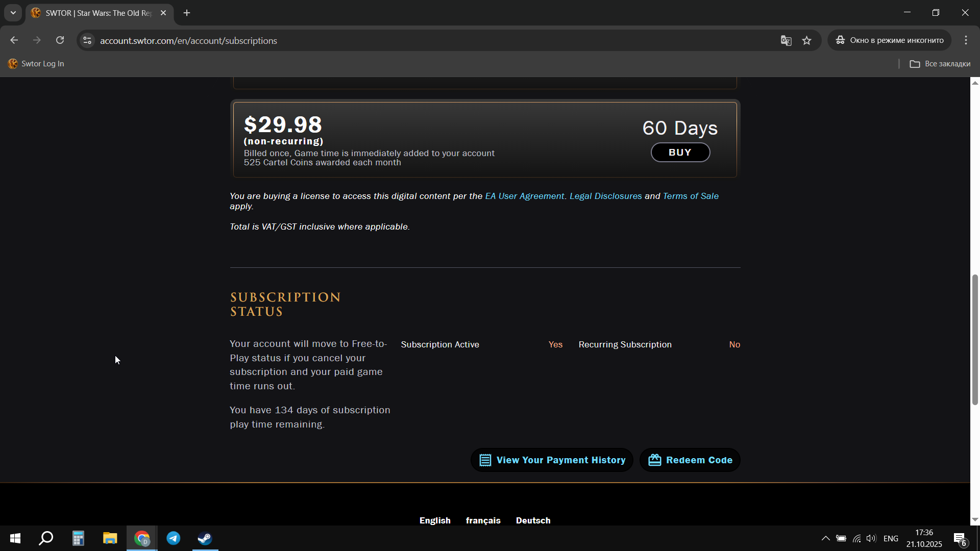Click the translate page icon
The height and width of the screenshot is (551, 980).
[786, 41]
